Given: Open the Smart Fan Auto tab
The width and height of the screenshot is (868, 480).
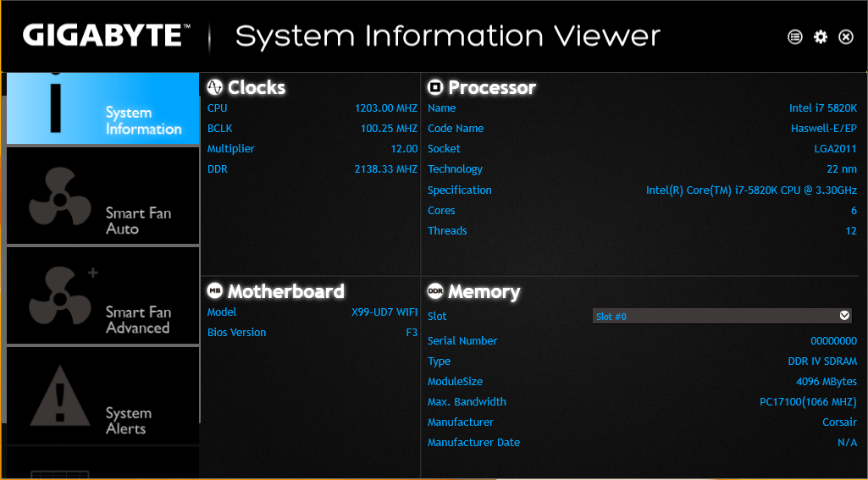Looking at the screenshot, I should pyautogui.click(x=103, y=196).
